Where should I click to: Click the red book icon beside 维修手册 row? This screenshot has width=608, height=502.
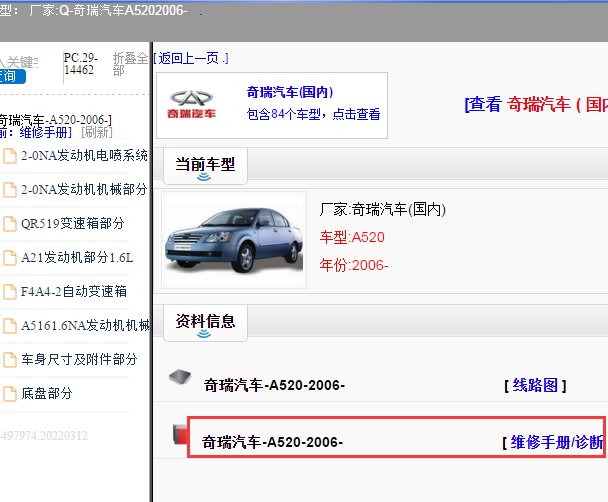click(x=180, y=434)
